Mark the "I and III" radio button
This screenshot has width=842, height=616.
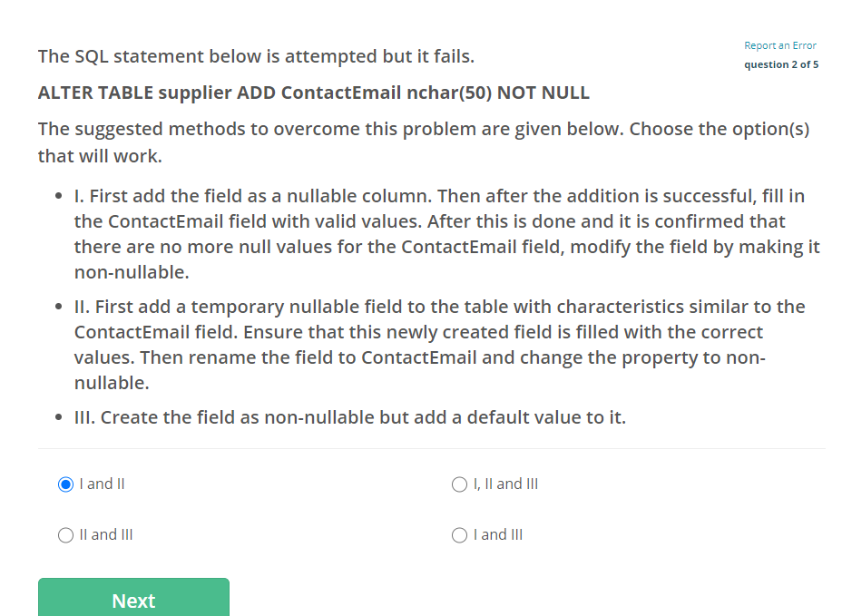pyautogui.click(x=460, y=535)
